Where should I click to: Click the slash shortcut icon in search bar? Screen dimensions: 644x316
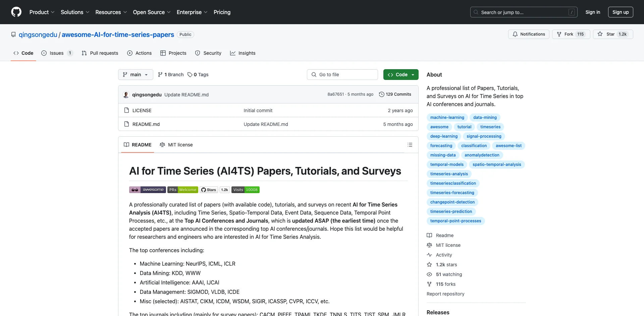(572, 12)
